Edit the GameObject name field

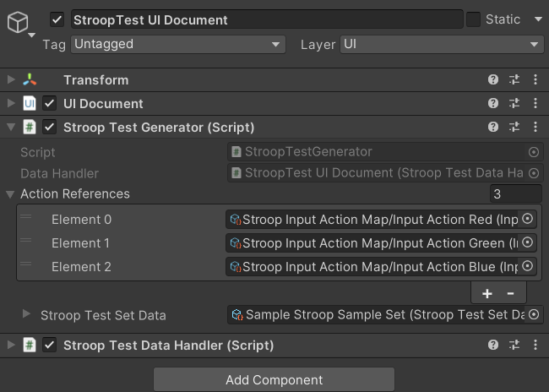point(267,19)
